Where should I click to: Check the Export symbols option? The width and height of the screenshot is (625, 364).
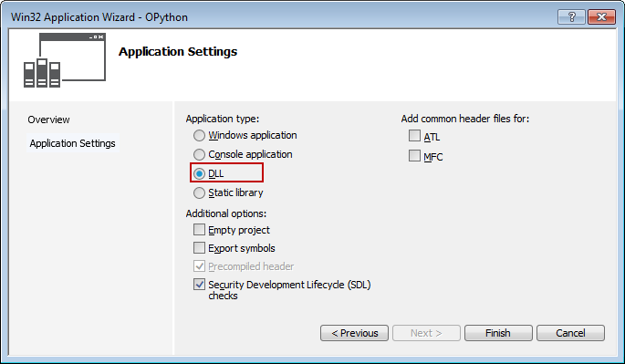[x=199, y=248]
